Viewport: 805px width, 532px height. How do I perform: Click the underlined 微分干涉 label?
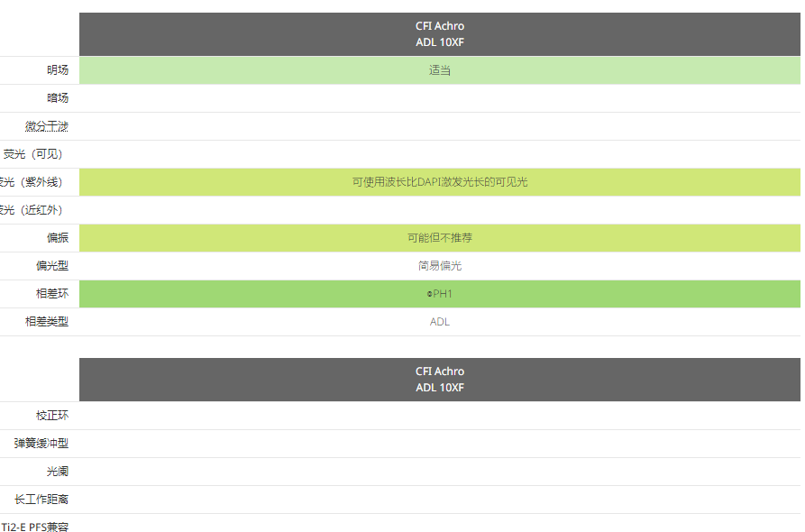[46, 126]
